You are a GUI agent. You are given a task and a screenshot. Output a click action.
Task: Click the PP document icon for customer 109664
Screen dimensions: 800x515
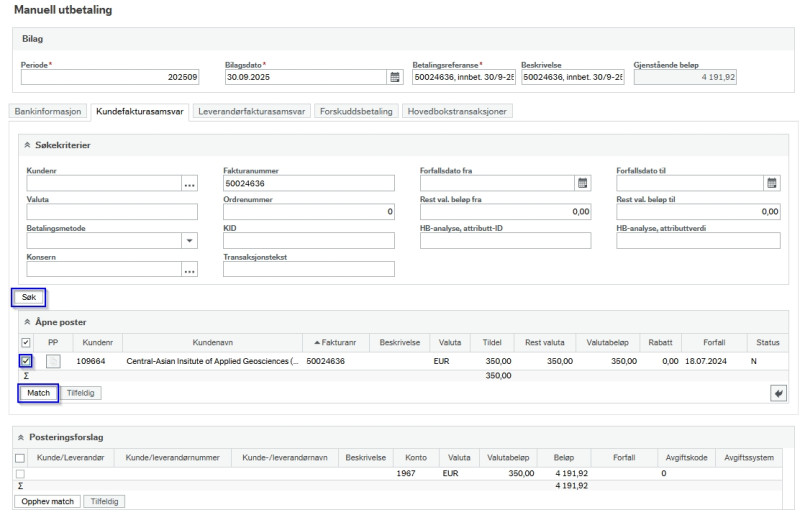[x=53, y=361]
